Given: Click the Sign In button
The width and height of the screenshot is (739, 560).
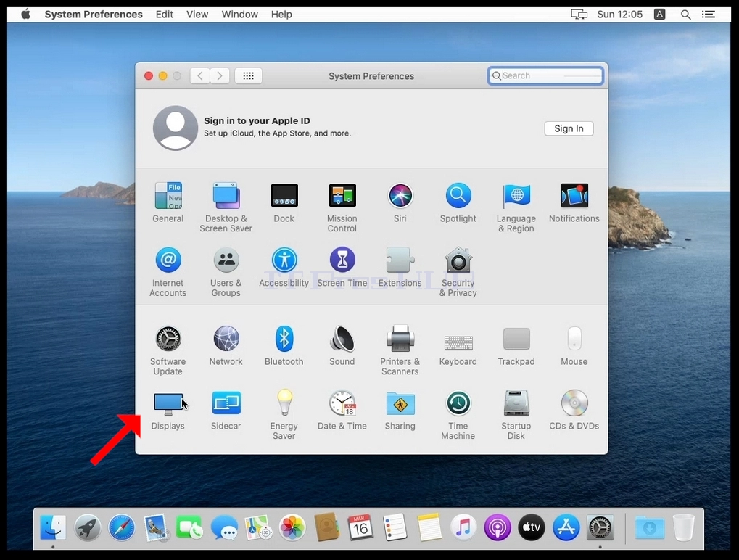Looking at the screenshot, I should (569, 128).
